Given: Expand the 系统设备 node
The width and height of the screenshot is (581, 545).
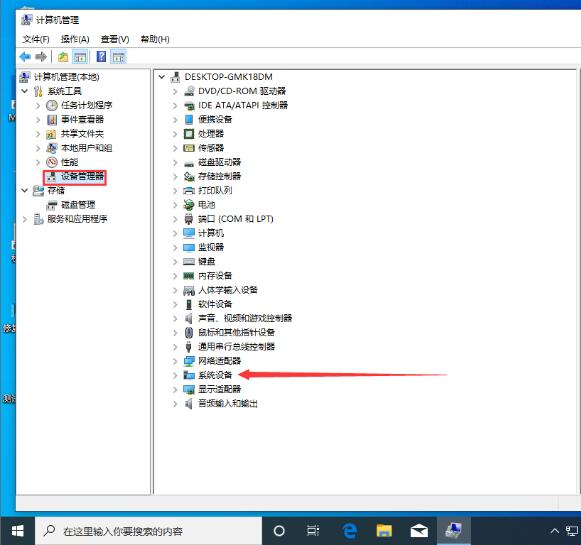Looking at the screenshot, I should [175, 375].
